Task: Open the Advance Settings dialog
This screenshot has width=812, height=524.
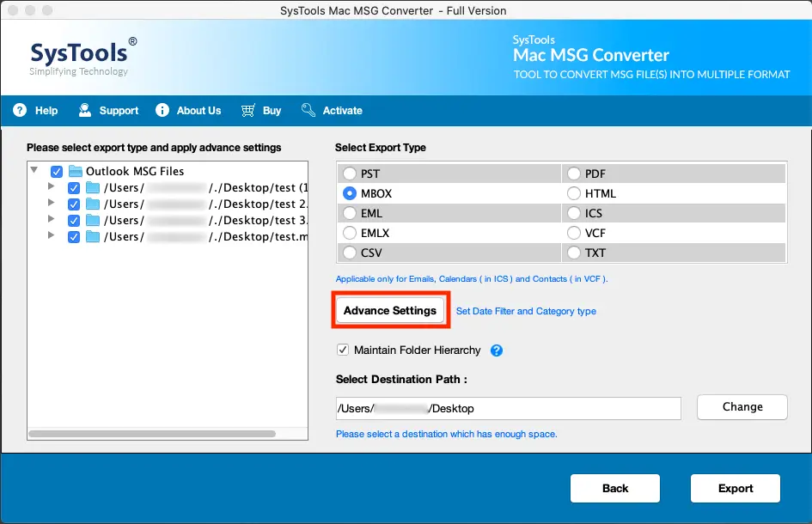Action: 390,310
